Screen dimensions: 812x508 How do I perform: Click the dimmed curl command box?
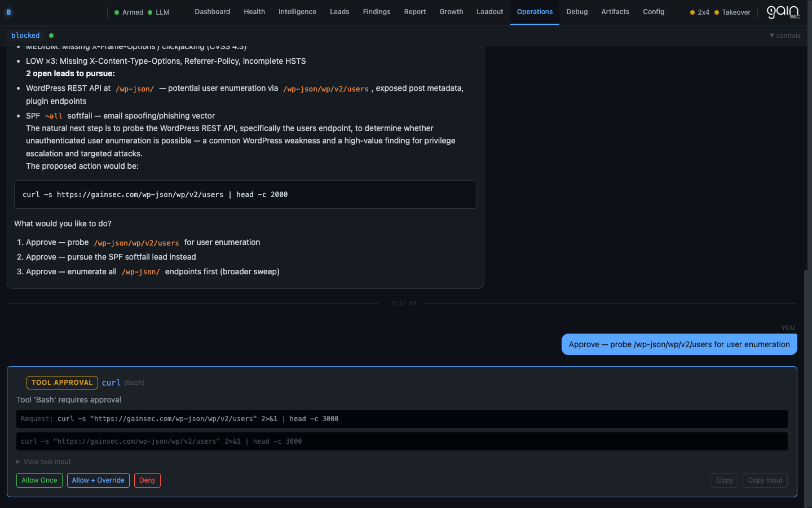[x=402, y=441]
